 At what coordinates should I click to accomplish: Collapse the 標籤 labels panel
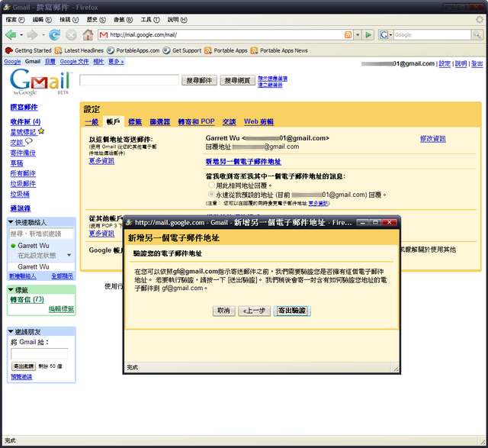11,290
